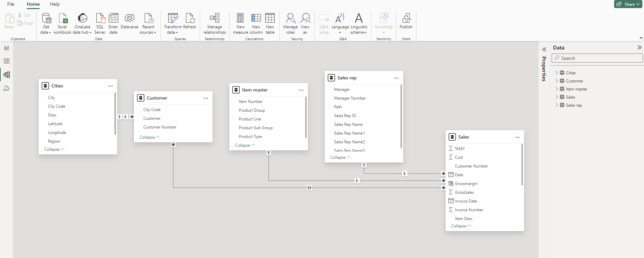
Task: Open Item master table more options
Action: coord(301,90)
